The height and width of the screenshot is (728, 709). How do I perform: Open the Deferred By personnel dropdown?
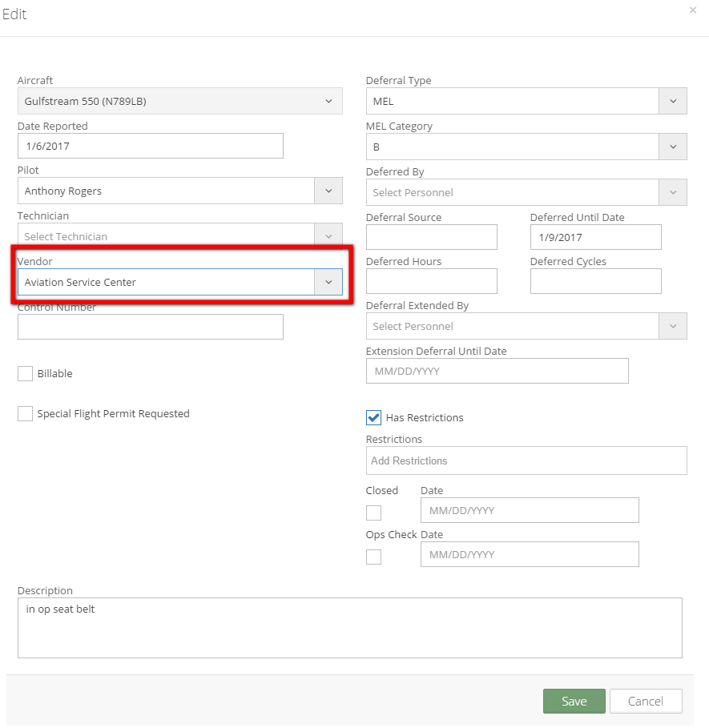[526, 193]
